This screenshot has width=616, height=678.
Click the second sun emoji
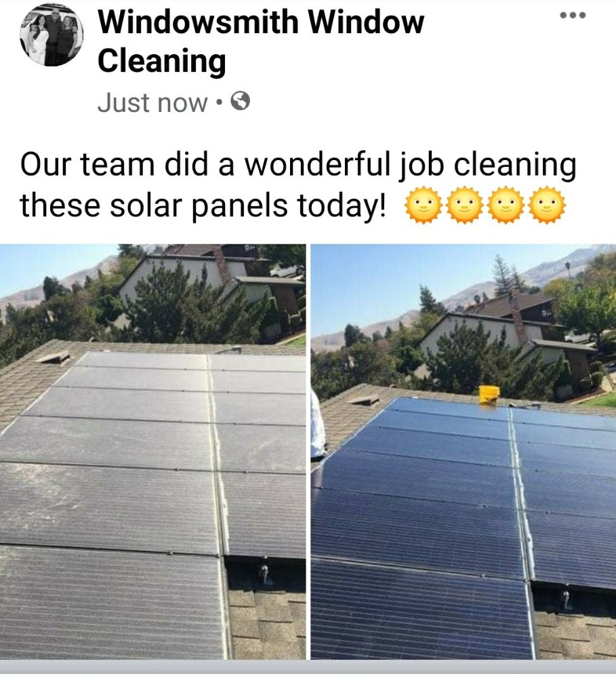click(464, 205)
